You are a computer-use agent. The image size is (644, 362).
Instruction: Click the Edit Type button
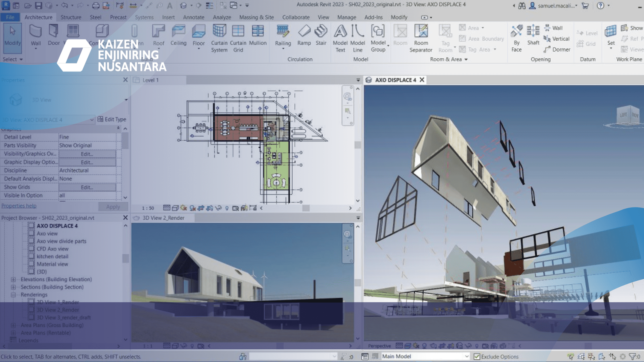pos(112,119)
